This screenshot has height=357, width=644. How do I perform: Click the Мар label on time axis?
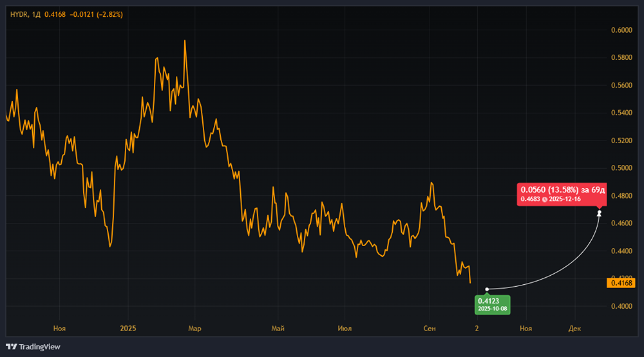tap(194, 328)
